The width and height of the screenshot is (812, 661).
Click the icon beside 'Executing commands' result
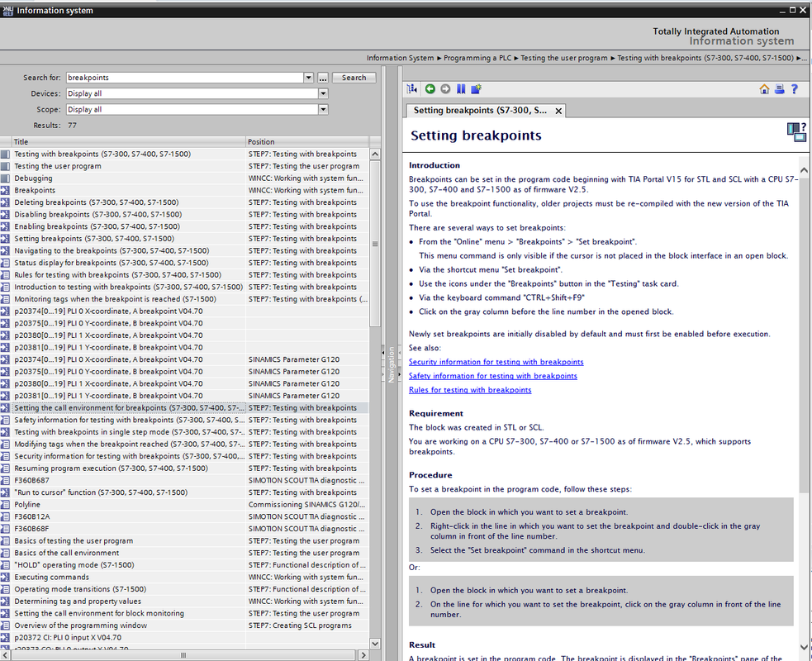click(x=5, y=577)
